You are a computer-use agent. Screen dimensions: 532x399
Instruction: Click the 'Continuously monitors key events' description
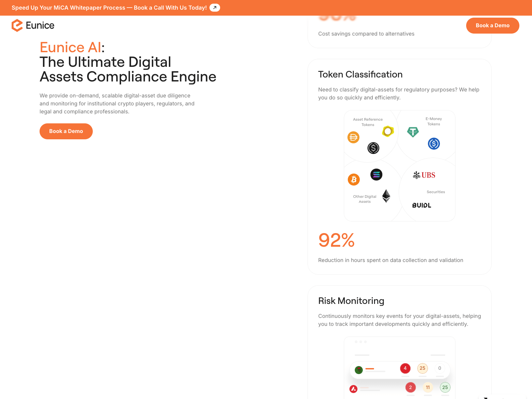(400, 320)
